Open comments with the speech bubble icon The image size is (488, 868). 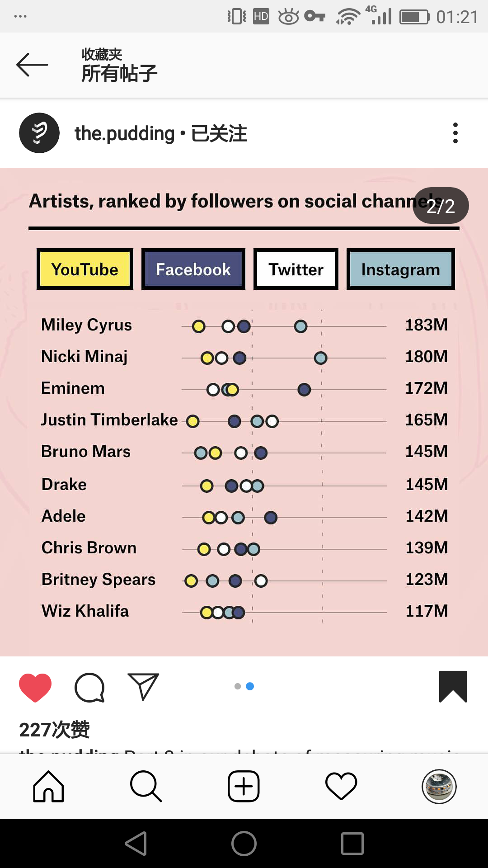coord(89,687)
